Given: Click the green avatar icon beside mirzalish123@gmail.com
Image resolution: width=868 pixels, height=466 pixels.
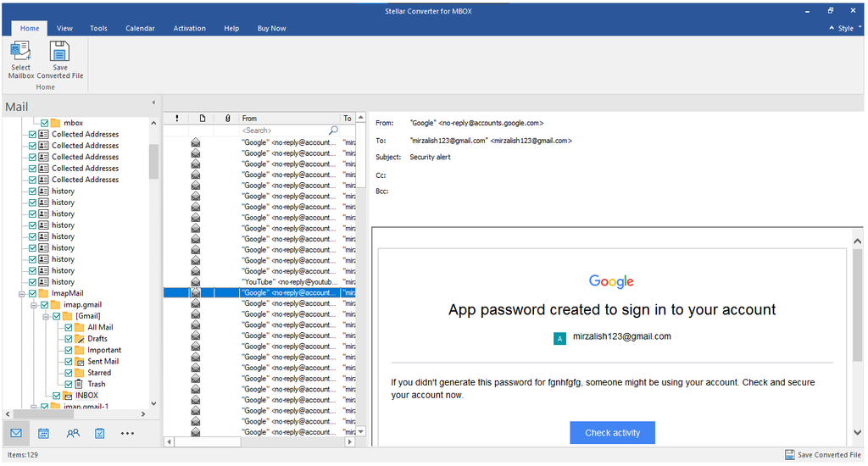Looking at the screenshot, I should (559, 339).
